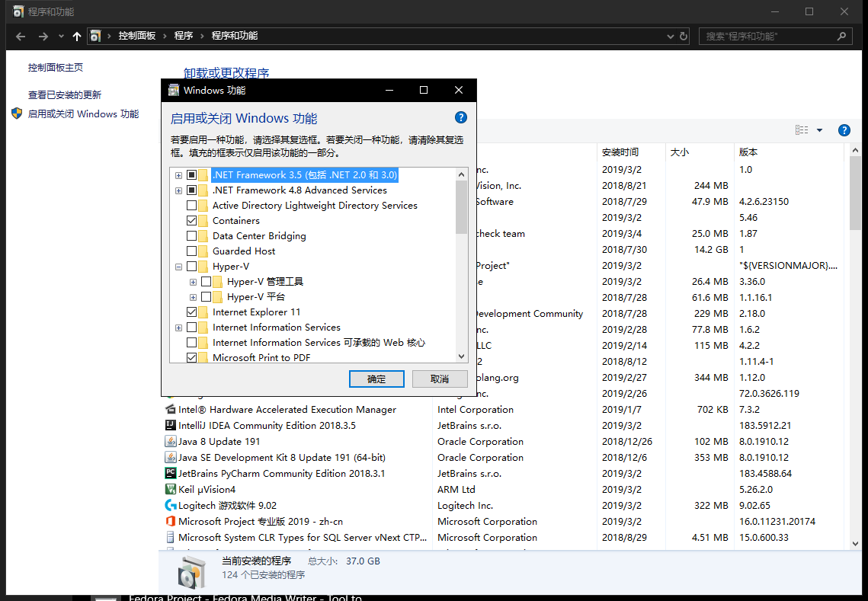Open 查看已安装的更新 link
This screenshot has height=601, width=868.
tap(65, 94)
